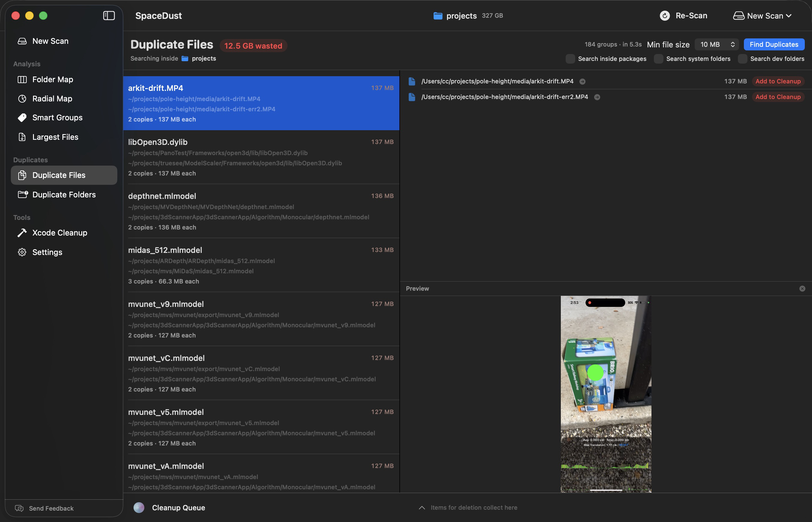Open the New Scan dropdown in title bar

[762, 16]
